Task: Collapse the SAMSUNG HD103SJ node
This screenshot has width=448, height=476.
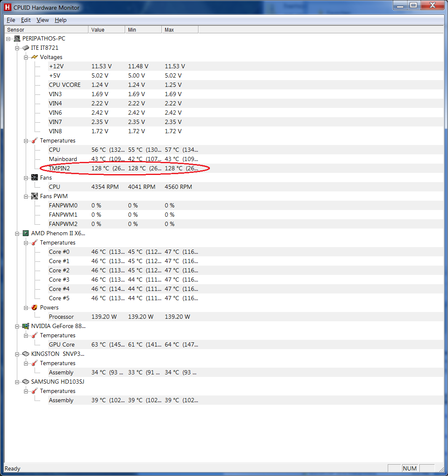Action: [x=17, y=382]
